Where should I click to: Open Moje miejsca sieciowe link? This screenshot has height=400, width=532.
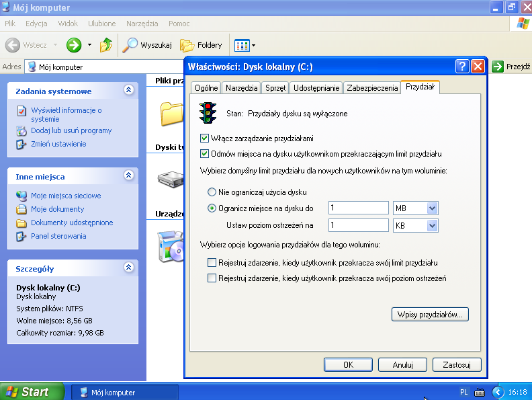coord(66,196)
